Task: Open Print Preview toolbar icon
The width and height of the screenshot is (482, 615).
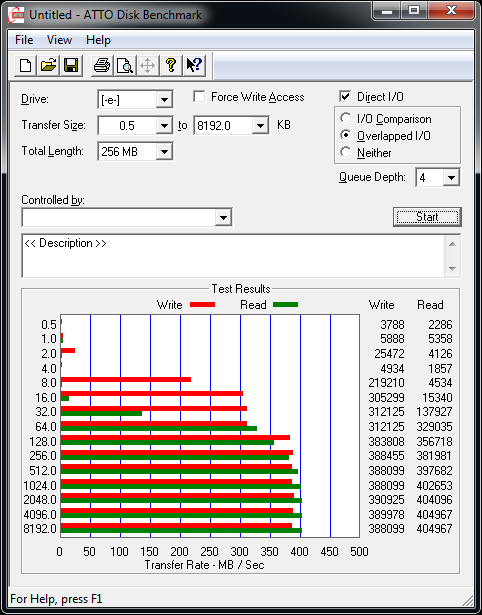Action: 125,65
